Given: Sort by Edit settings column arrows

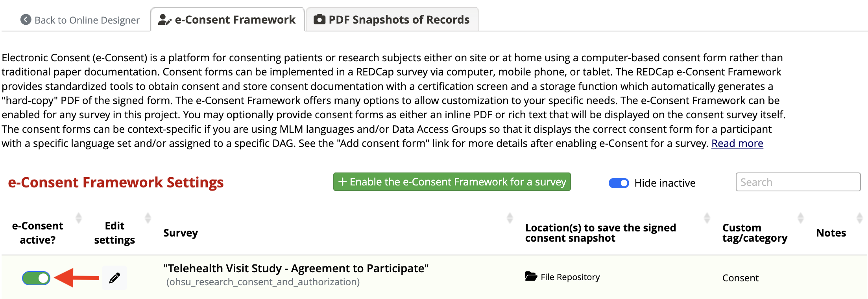Looking at the screenshot, I should [148, 218].
